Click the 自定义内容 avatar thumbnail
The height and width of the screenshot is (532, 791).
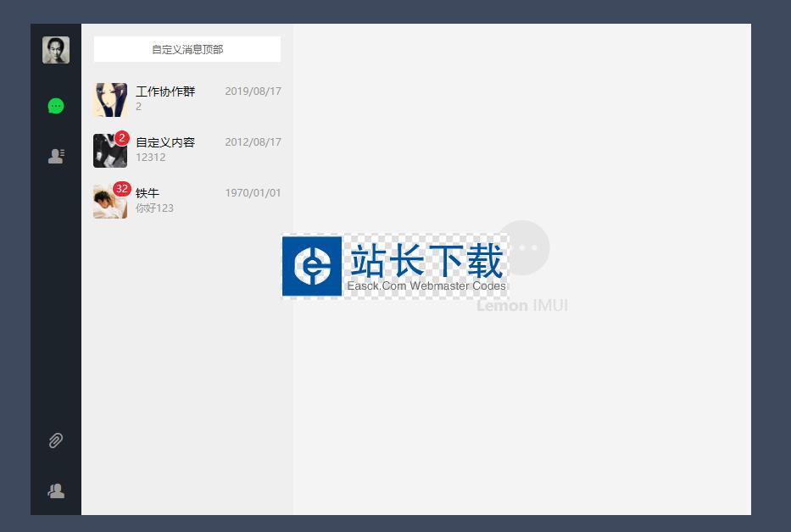110,150
